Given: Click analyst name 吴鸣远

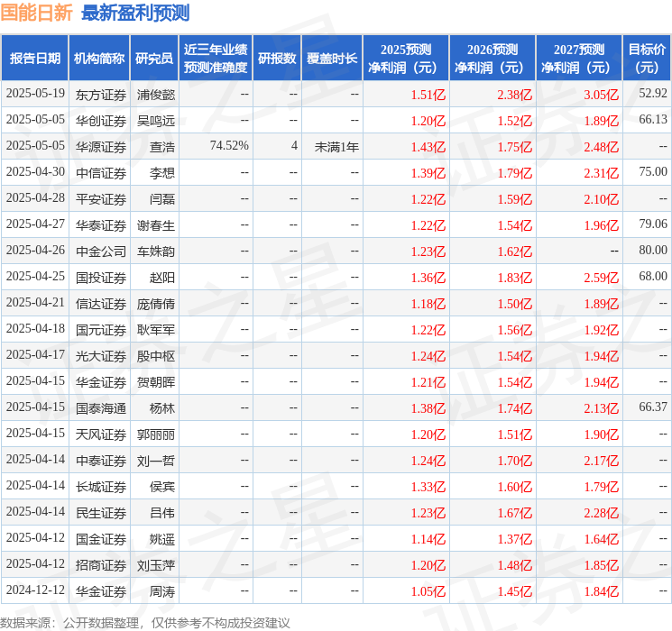Looking at the screenshot, I should click(156, 121).
